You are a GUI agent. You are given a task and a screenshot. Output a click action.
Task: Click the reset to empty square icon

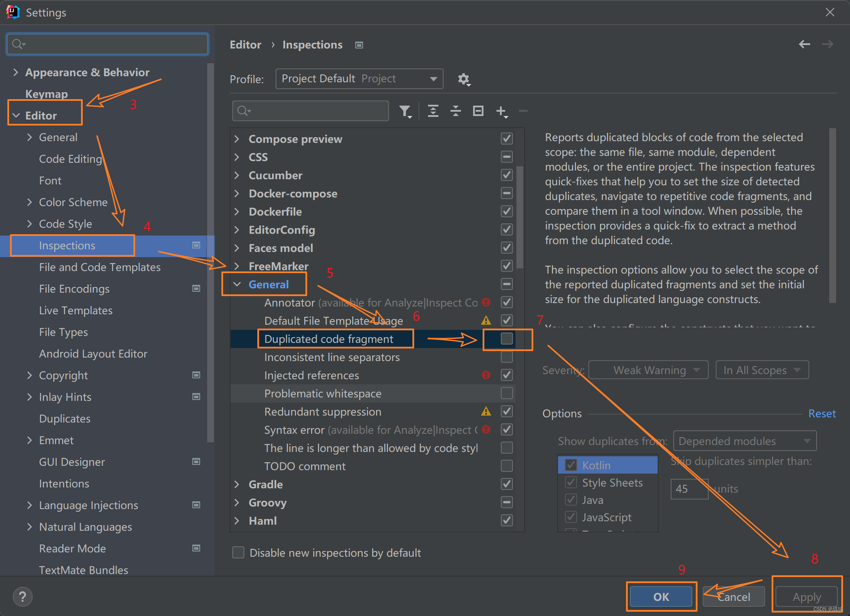click(x=478, y=111)
